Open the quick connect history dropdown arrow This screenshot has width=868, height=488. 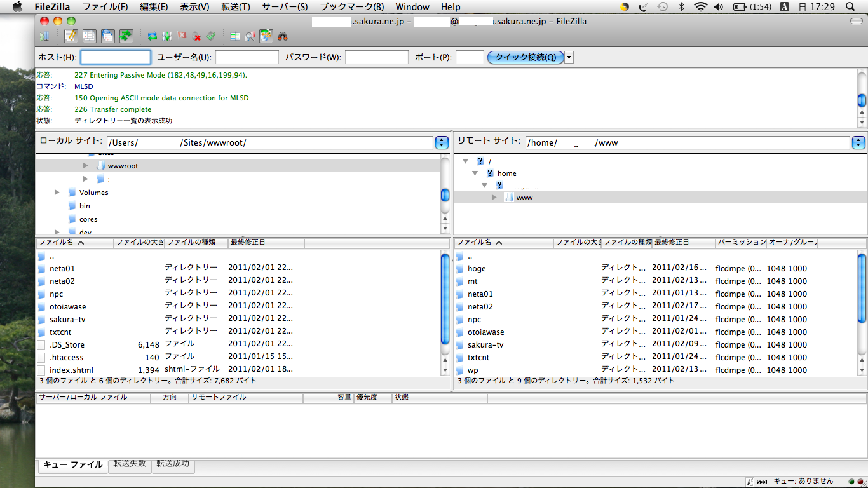569,57
